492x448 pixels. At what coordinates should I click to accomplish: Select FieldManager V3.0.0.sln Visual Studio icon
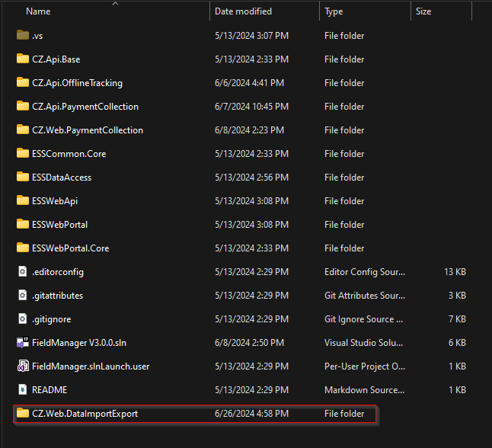point(23,343)
